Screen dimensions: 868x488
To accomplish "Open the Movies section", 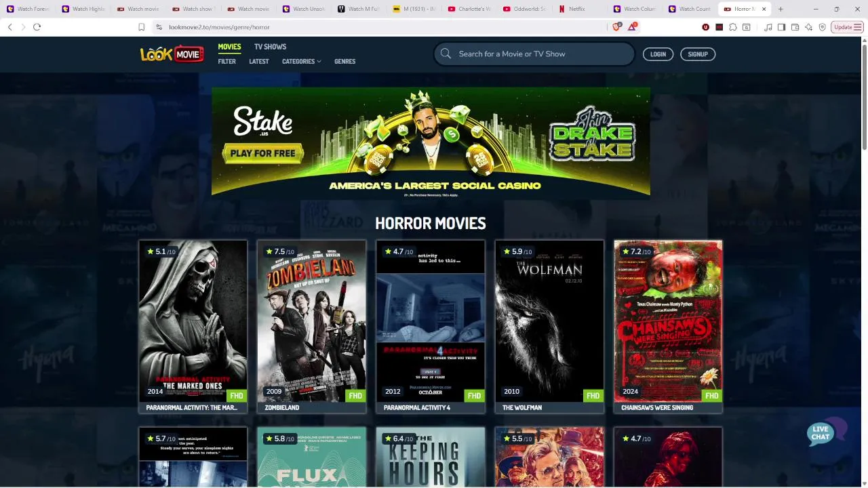I will point(229,47).
